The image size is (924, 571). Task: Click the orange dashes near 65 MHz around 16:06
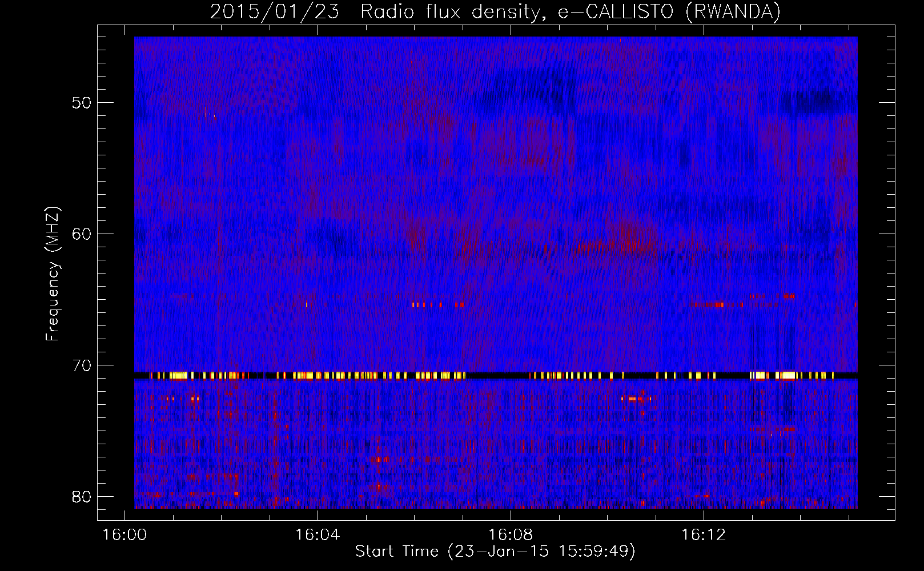437,305
